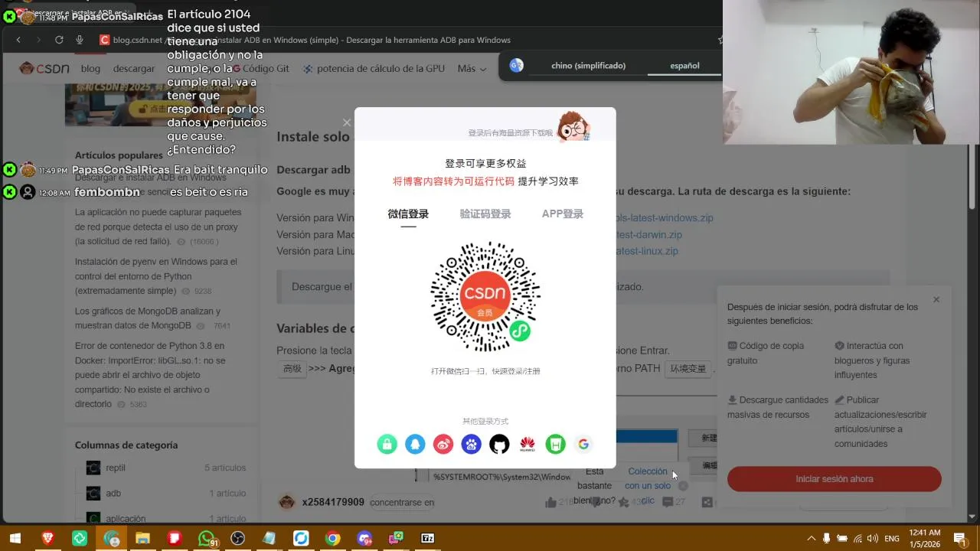The width and height of the screenshot is (980, 551).
Task: Open pyenv installation on Windows article
Action: [x=156, y=276]
